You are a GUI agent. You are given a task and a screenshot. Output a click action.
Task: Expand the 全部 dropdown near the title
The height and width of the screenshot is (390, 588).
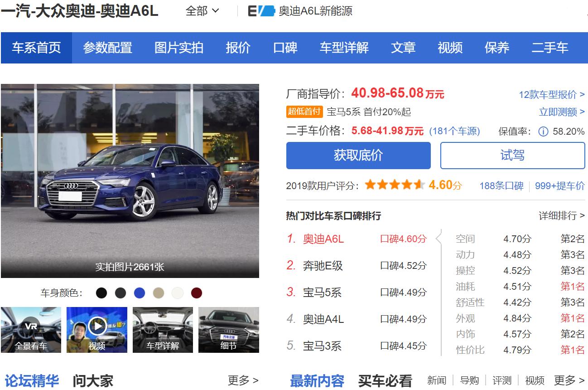pos(202,10)
